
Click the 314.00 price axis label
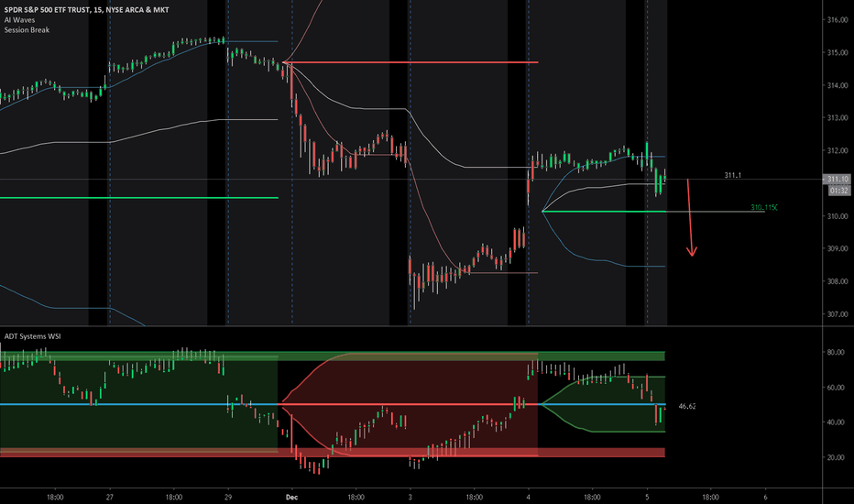[x=838, y=85]
